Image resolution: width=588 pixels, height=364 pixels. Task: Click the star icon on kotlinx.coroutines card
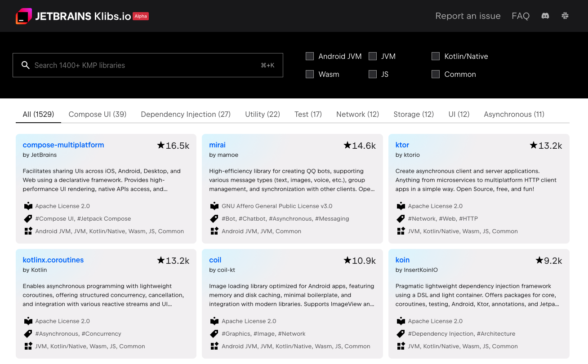coord(161,260)
